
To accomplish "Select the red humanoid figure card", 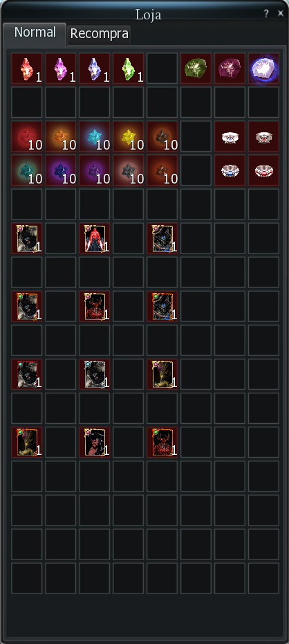I will tap(94, 238).
